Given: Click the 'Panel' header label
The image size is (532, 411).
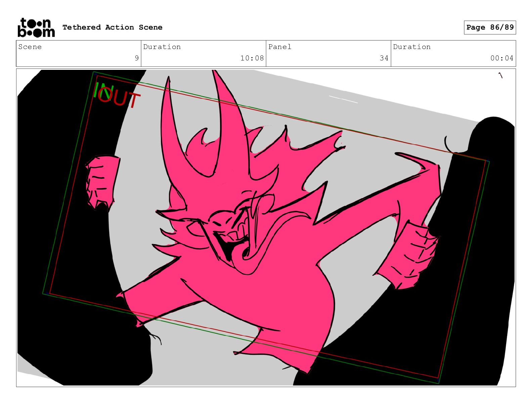Looking at the screenshot, I should [280, 47].
